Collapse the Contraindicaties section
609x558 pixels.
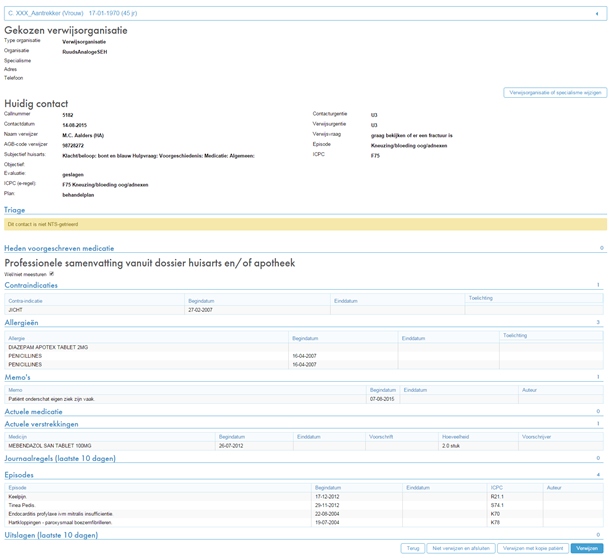pos(31,285)
